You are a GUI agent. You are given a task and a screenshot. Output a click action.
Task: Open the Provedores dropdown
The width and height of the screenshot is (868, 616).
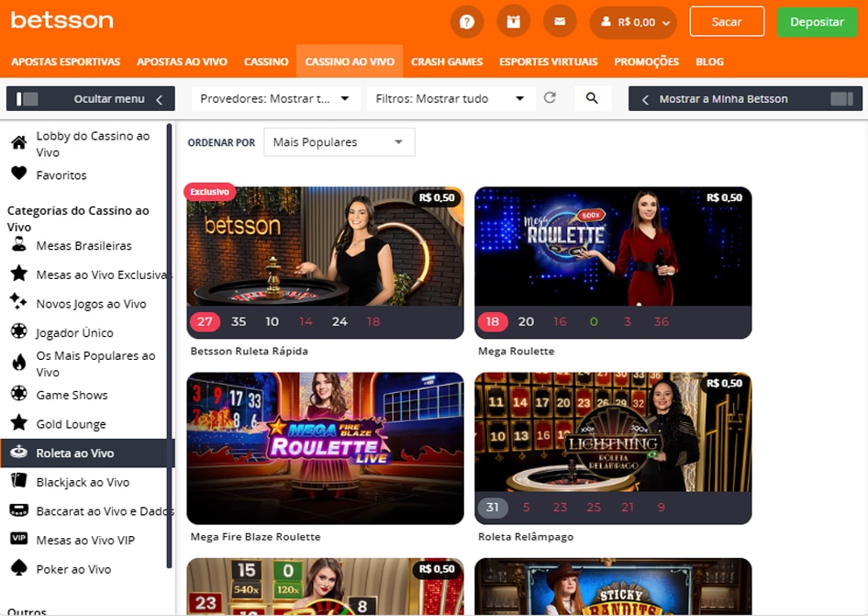(x=274, y=98)
